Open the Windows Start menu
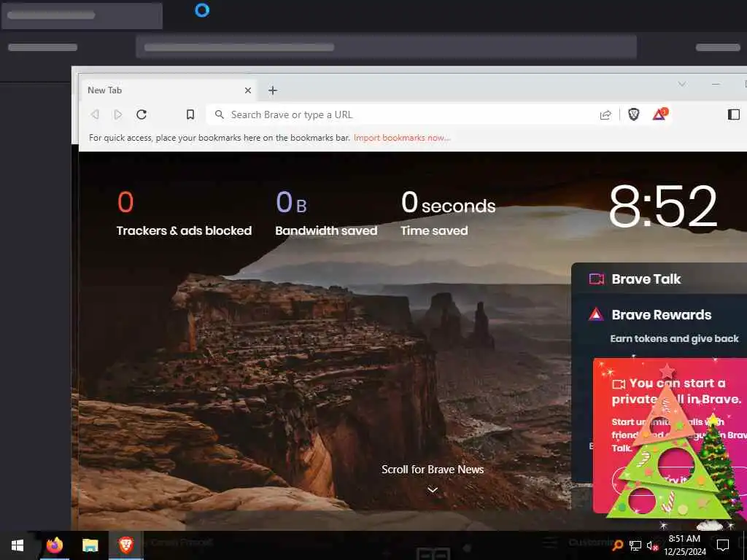 tap(18, 545)
